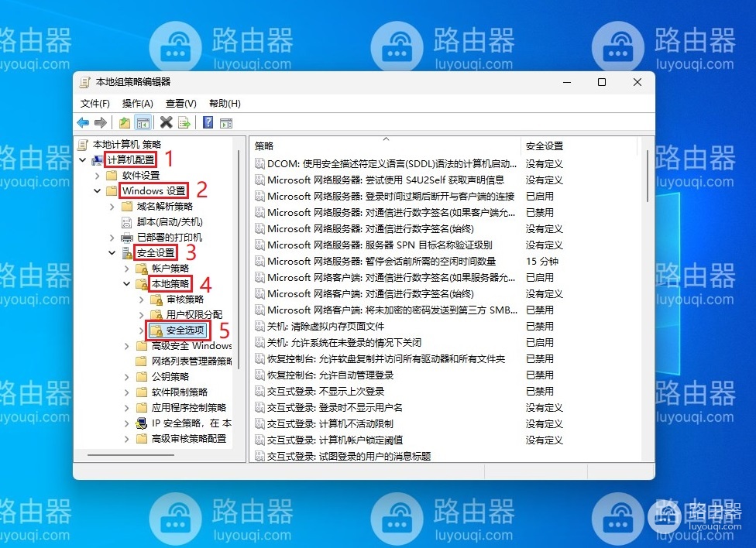Click the Help question mark toolbar icon
The image size is (756, 548).
point(208,123)
